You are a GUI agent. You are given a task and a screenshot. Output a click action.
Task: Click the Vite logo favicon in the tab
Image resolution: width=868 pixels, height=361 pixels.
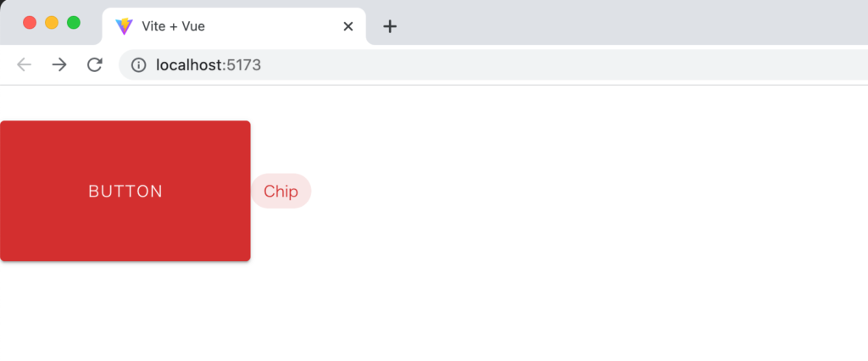click(x=124, y=26)
